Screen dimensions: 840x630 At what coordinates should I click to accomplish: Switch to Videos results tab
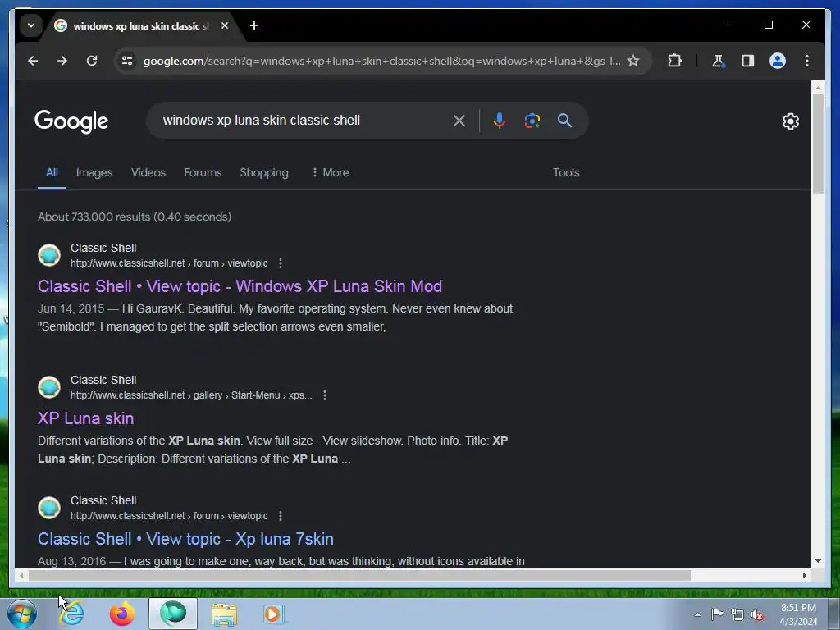point(148,172)
